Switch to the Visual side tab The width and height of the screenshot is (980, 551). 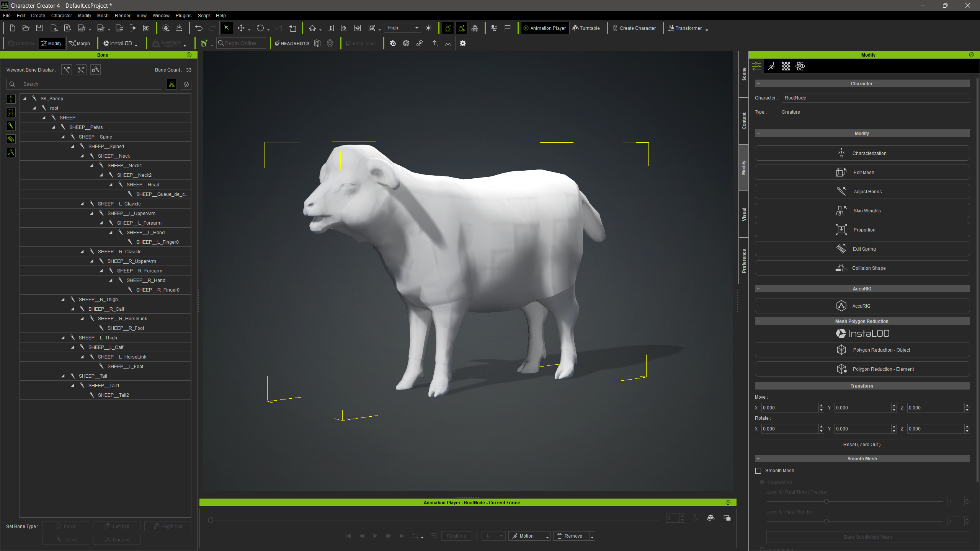point(743,214)
